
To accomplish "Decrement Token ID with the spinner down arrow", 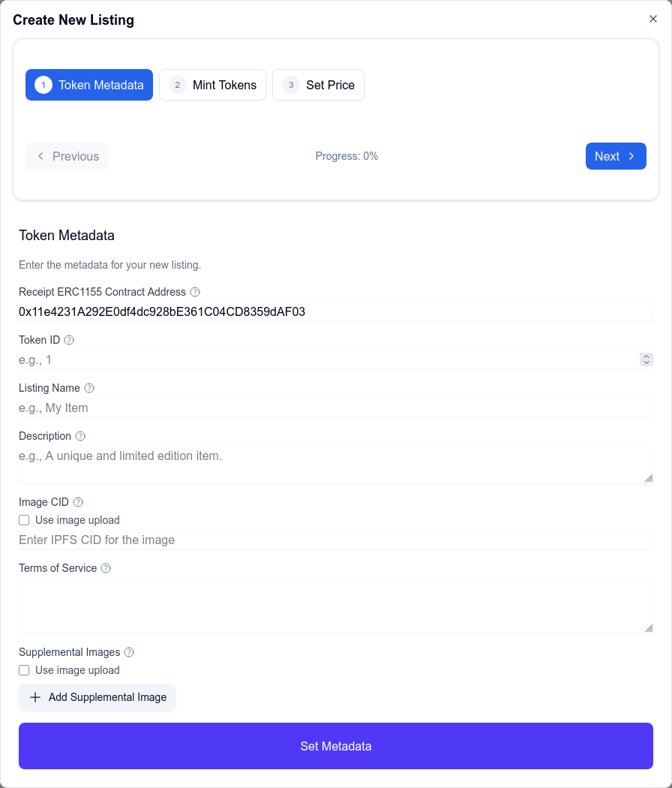I will click(x=646, y=362).
